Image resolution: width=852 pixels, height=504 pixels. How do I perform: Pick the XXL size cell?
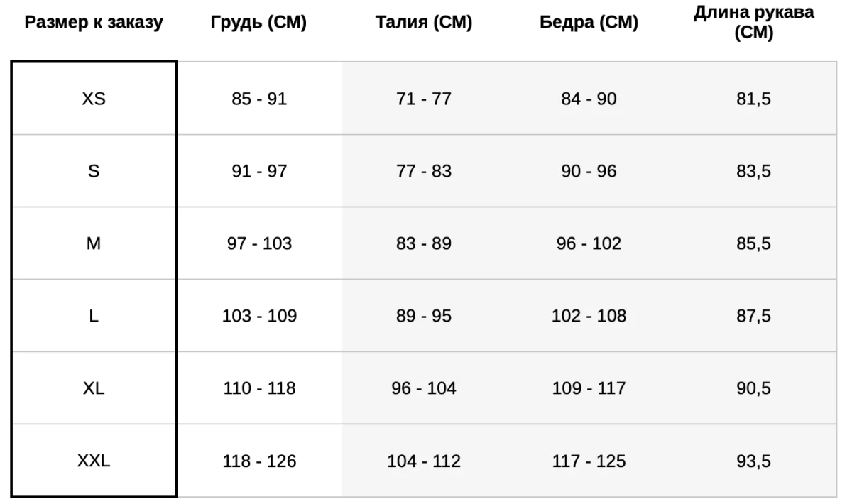pos(94,461)
